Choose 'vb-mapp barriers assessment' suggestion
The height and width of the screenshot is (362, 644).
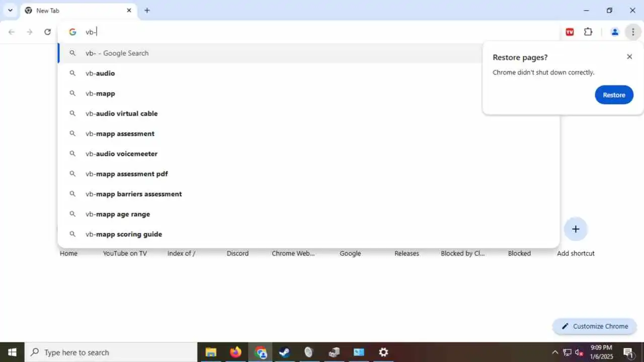[x=309, y=194]
